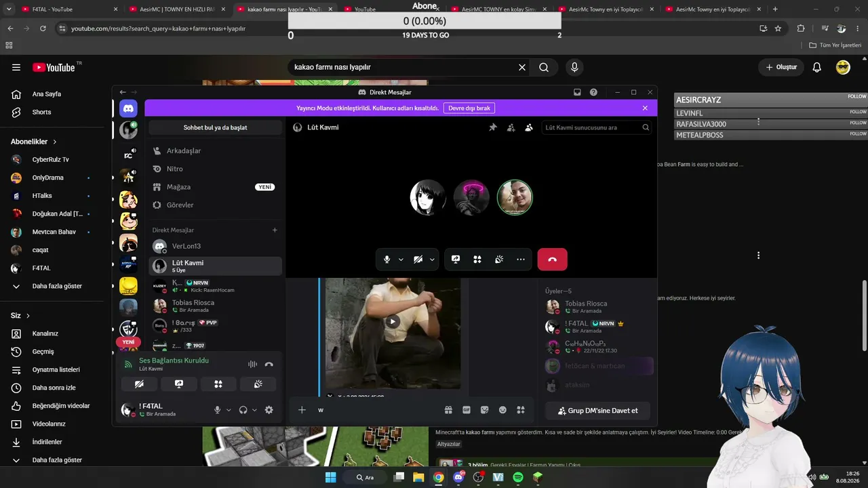The image size is (868, 488).
Task: Click Devre dışı bırak button
Action: coord(469,108)
